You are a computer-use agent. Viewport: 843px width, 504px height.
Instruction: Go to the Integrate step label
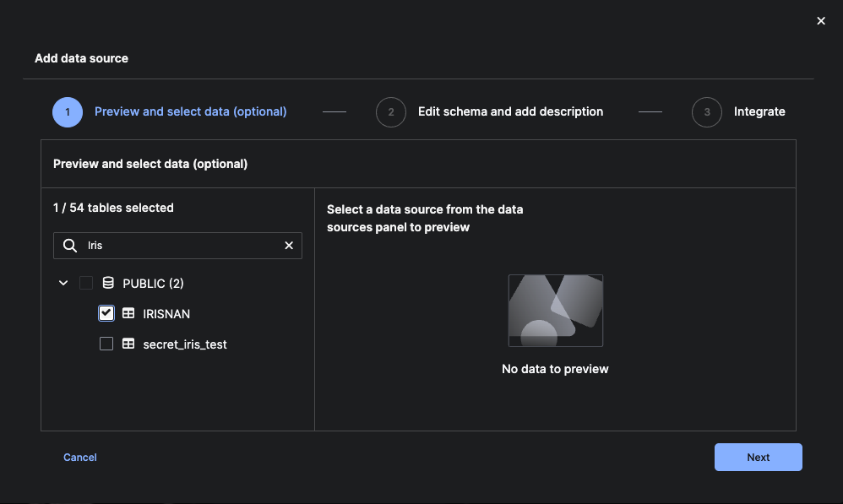coord(759,111)
